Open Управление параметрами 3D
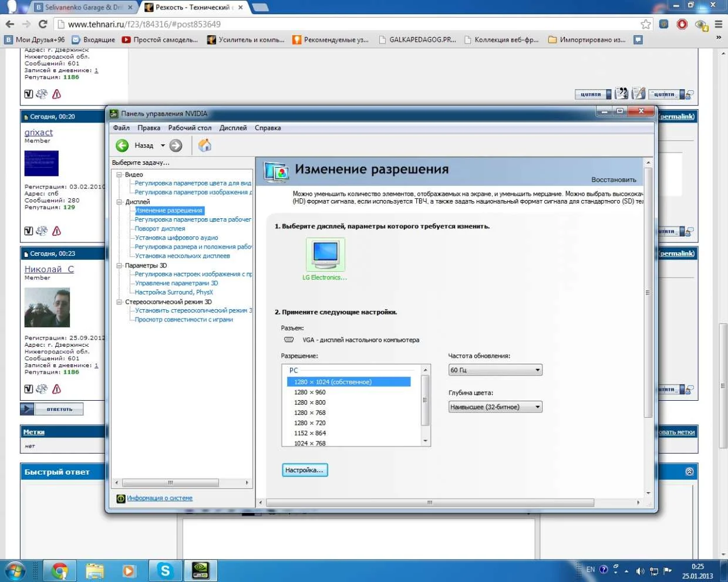Viewport: 728px width, 582px height. (x=176, y=283)
